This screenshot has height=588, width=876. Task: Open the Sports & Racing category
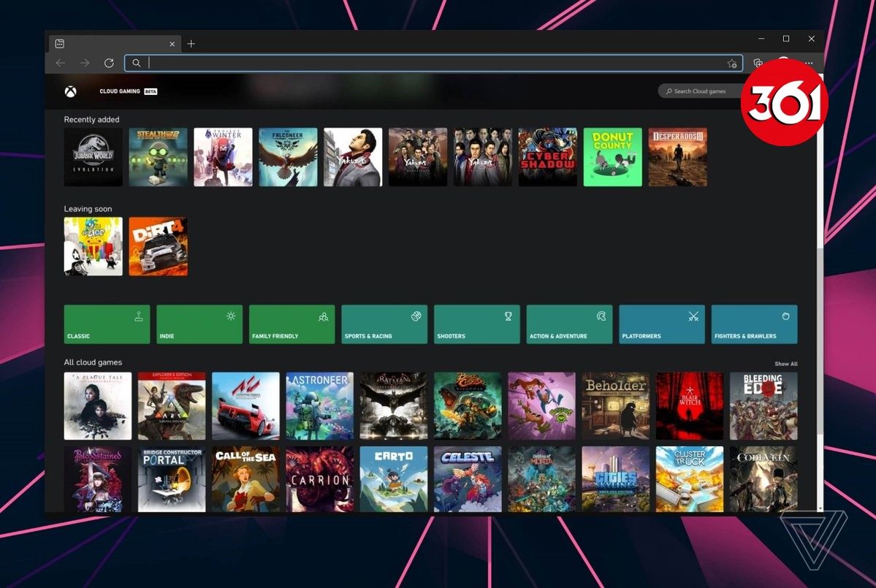(x=384, y=324)
